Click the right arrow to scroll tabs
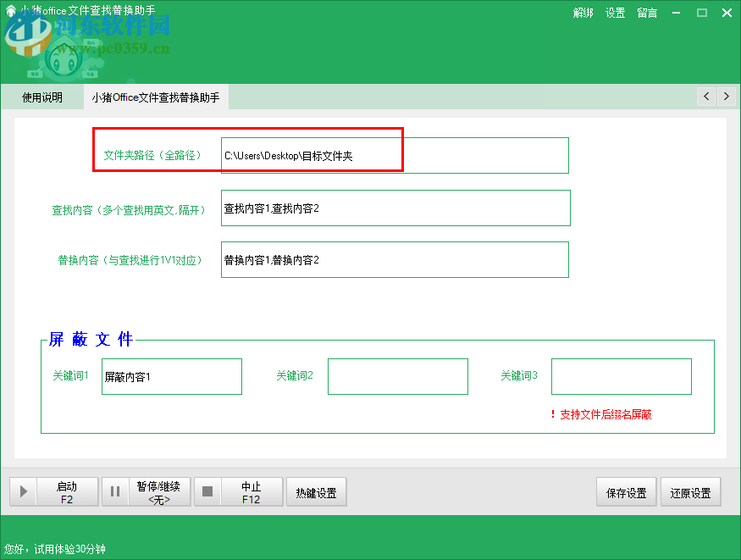The image size is (741, 560). [x=727, y=97]
